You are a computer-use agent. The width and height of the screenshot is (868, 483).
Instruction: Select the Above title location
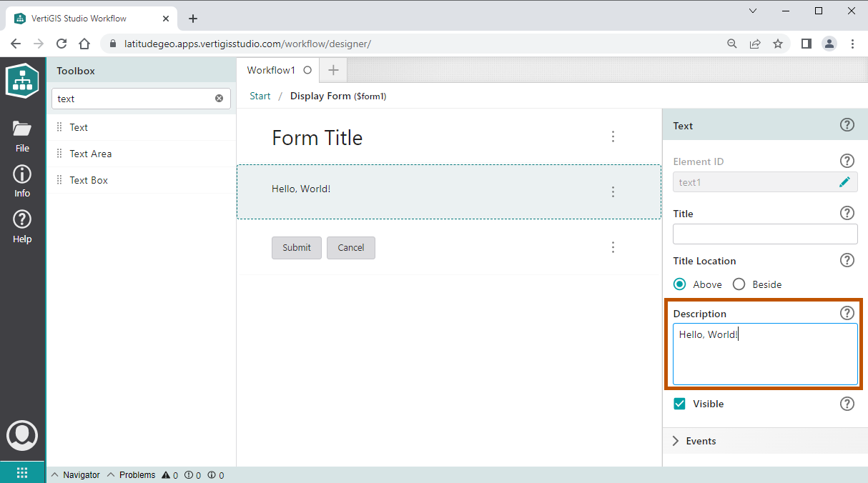tap(680, 284)
